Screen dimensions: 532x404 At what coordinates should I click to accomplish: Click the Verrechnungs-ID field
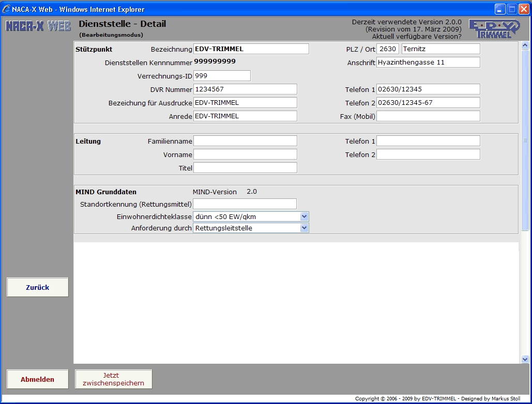(222, 76)
